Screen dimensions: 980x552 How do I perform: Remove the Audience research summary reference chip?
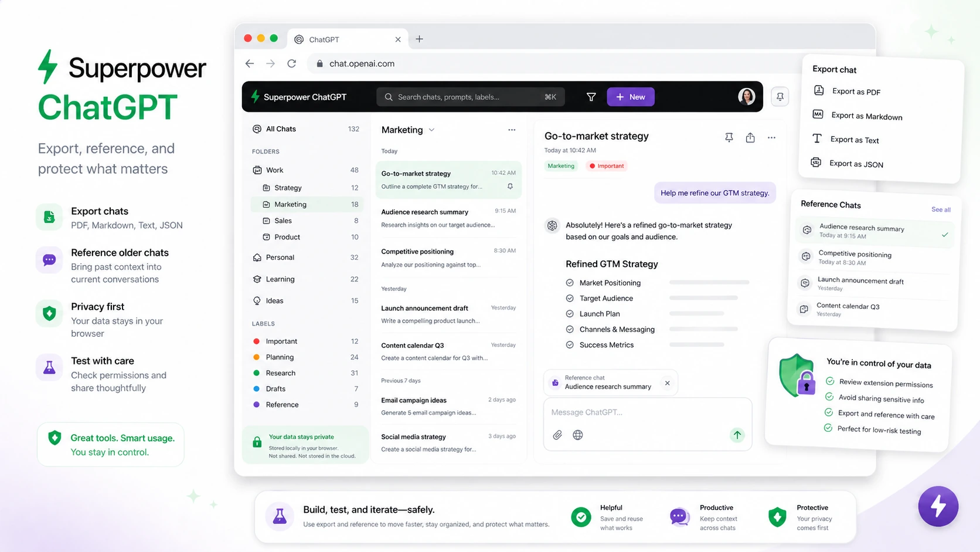coord(667,383)
